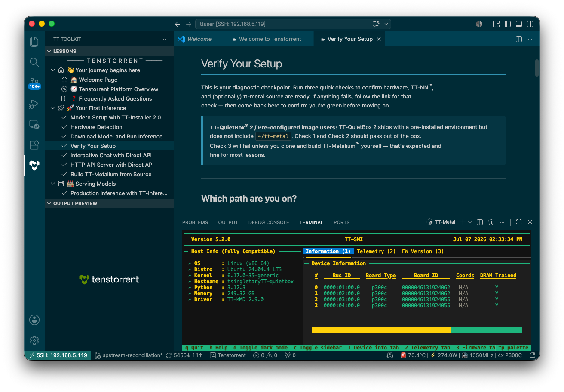Image resolution: width=564 pixels, height=392 pixels.
Task: Click the sync changes 5455↓ 11↑ indicator
Action: [x=184, y=355]
